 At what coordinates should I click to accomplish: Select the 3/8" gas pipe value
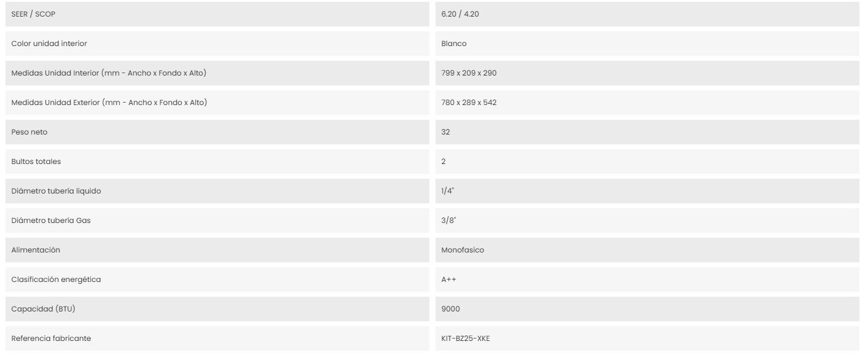click(x=448, y=221)
